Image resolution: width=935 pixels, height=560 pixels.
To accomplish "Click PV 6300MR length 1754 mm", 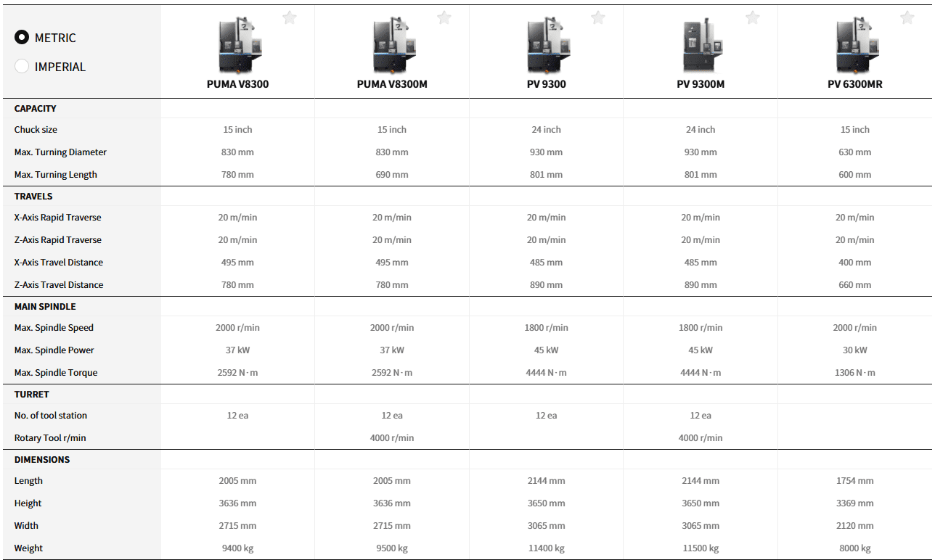I will [855, 481].
